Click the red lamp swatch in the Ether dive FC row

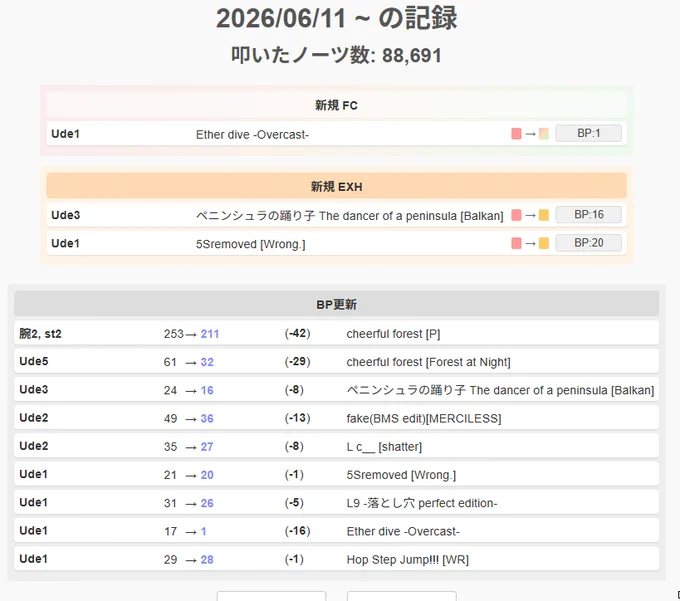point(516,134)
